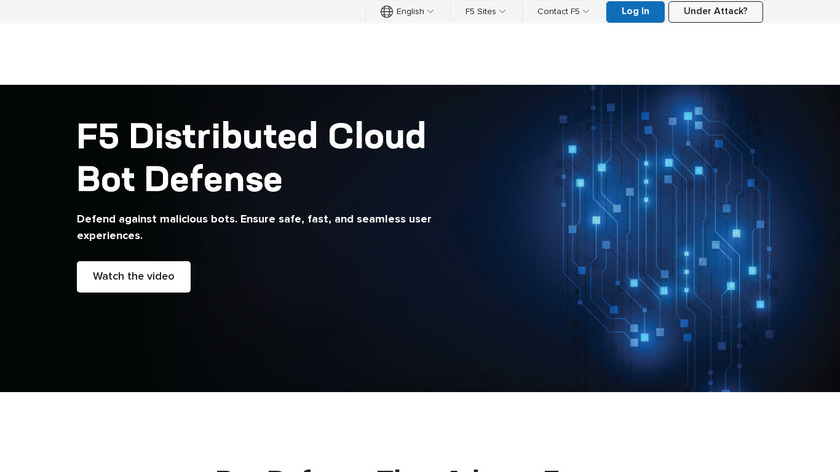This screenshot has height=472, width=840.
Task: Click the Under Attack? button
Action: 715,12
